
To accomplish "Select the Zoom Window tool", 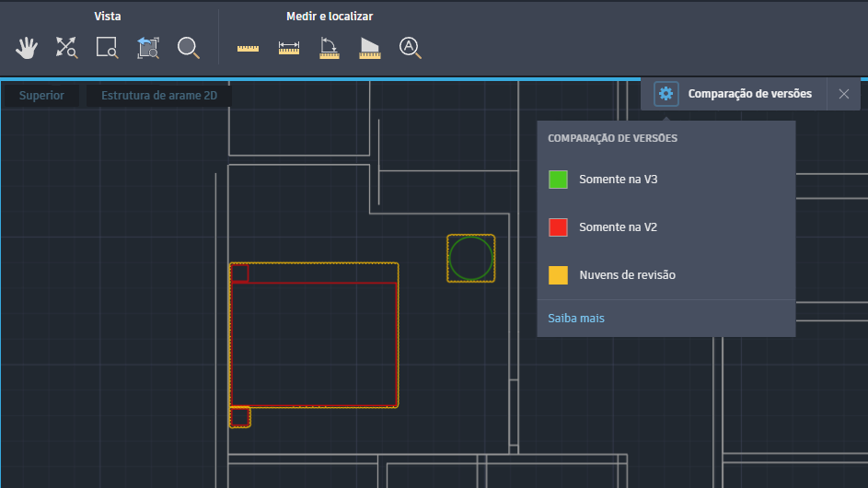I will [107, 48].
